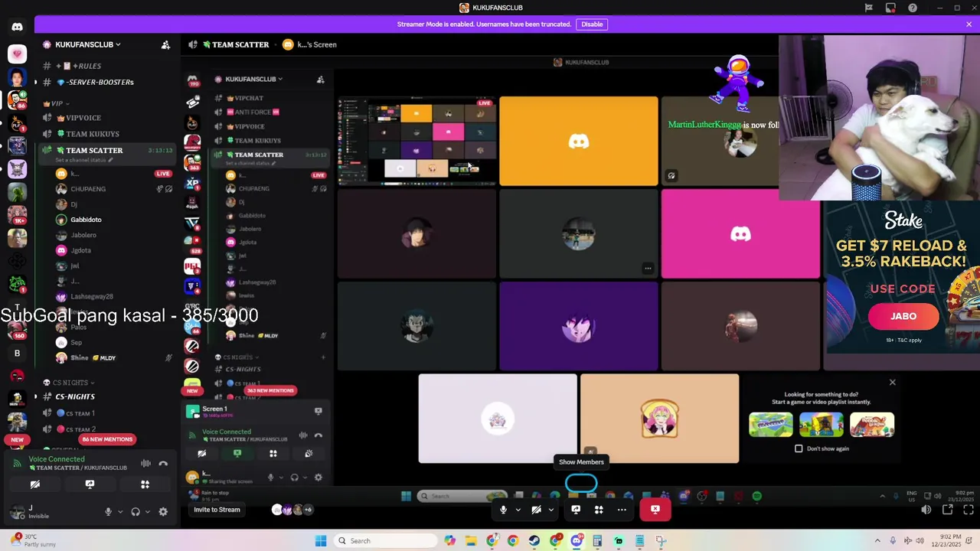Show the +6 additional stream viewers

308,510
